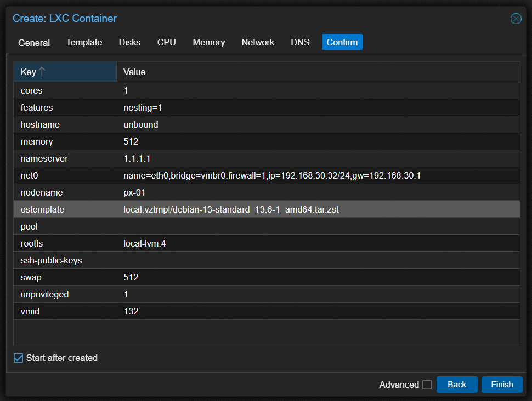The width and height of the screenshot is (532, 401).
Task: Select the Memory tab
Action: point(208,42)
